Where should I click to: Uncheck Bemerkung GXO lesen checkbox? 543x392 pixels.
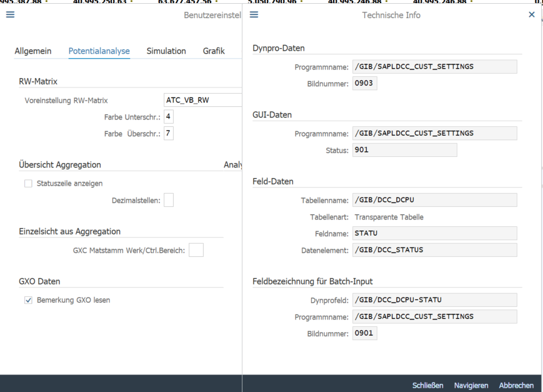tap(28, 300)
